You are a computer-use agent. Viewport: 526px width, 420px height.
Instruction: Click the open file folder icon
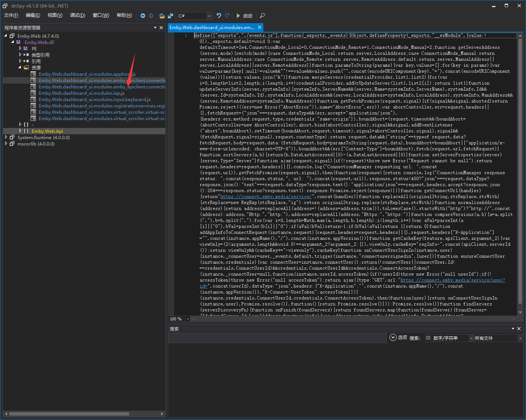[162, 16]
